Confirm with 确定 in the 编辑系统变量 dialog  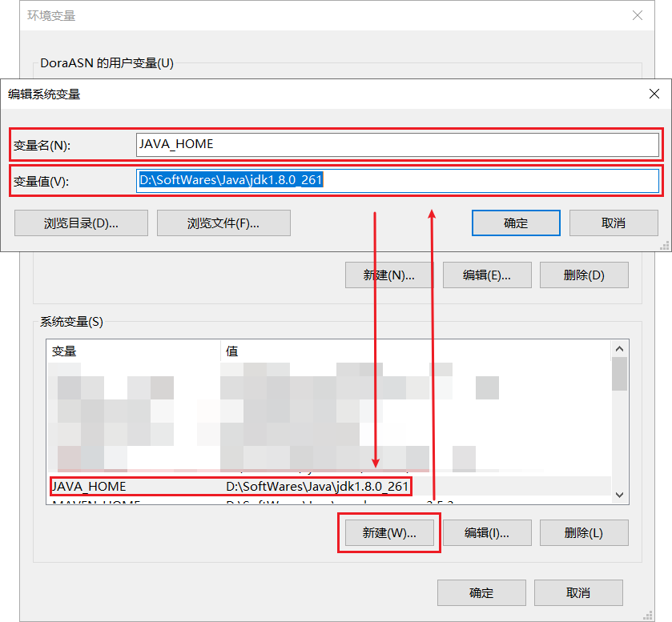(516, 223)
